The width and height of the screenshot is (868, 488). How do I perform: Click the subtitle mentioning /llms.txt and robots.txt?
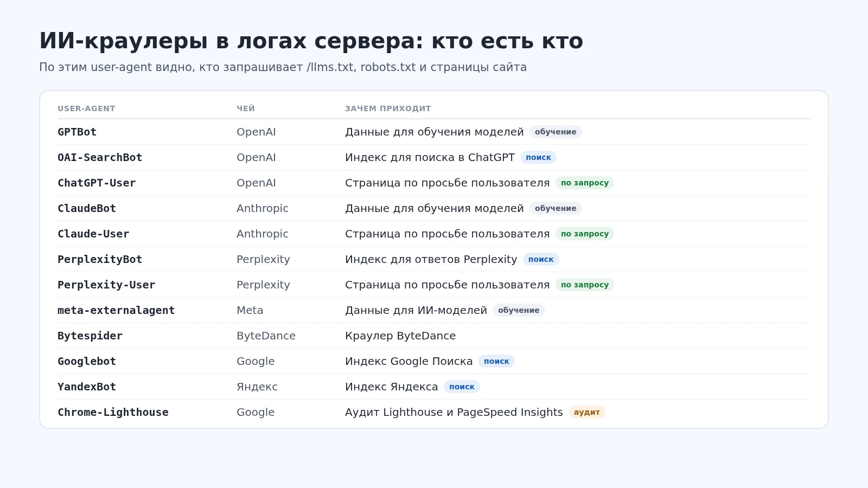pyautogui.click(x=283, y=67)
